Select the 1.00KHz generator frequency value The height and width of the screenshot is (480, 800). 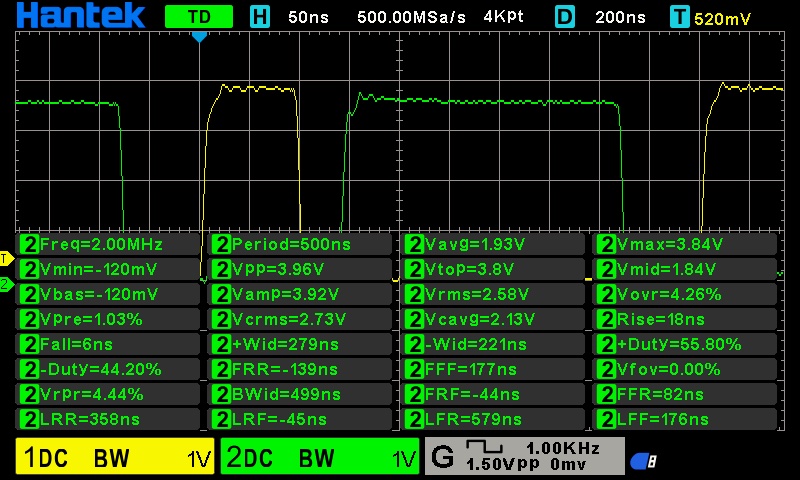pos(563,448)
